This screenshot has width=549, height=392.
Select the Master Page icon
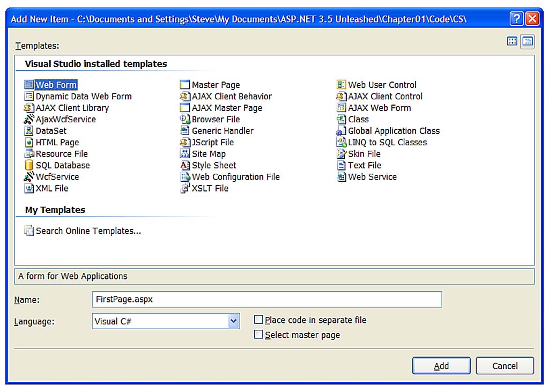point(185,85)
